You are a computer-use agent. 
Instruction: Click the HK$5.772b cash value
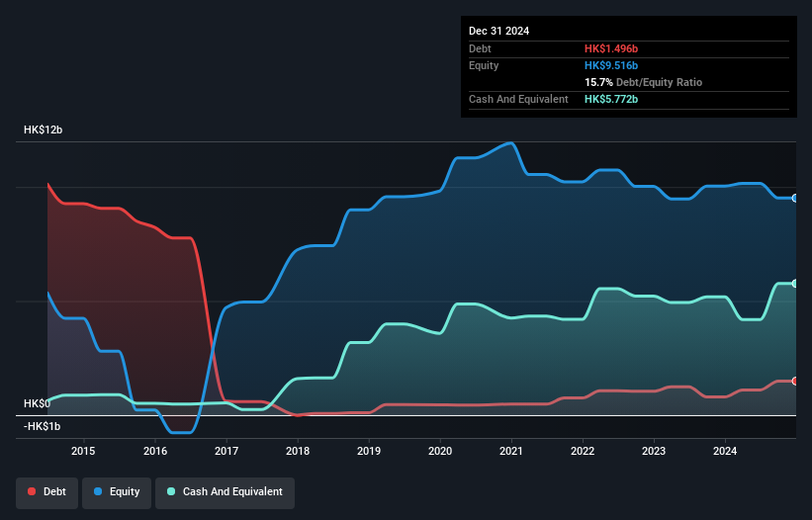611,99
